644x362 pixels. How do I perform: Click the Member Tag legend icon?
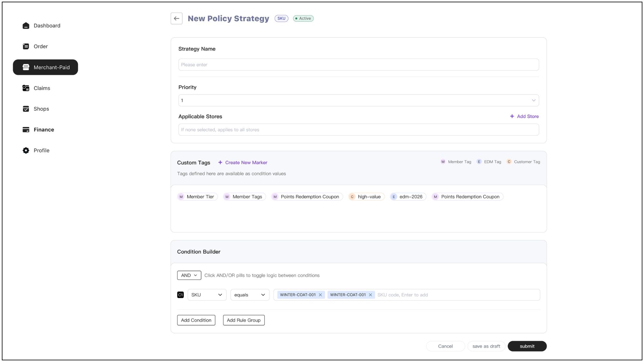[x=443, y=162]
